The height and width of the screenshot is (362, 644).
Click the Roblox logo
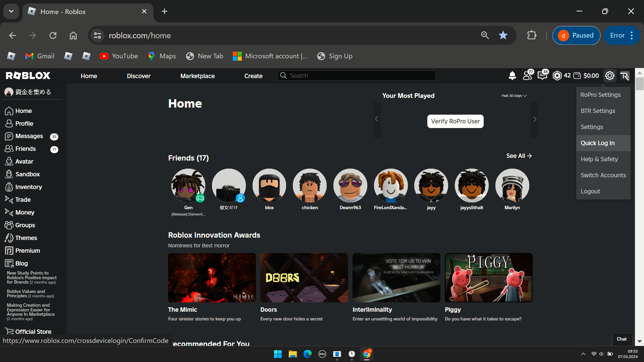[28, 76]
